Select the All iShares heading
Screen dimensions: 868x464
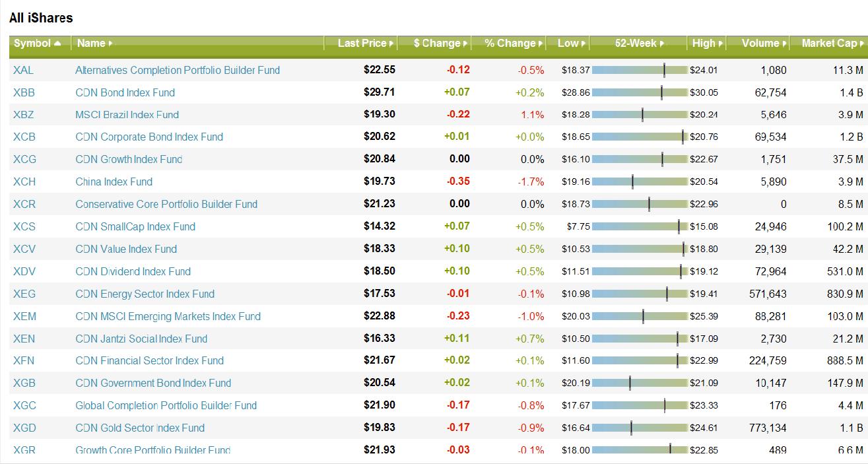tap(41, 18)
